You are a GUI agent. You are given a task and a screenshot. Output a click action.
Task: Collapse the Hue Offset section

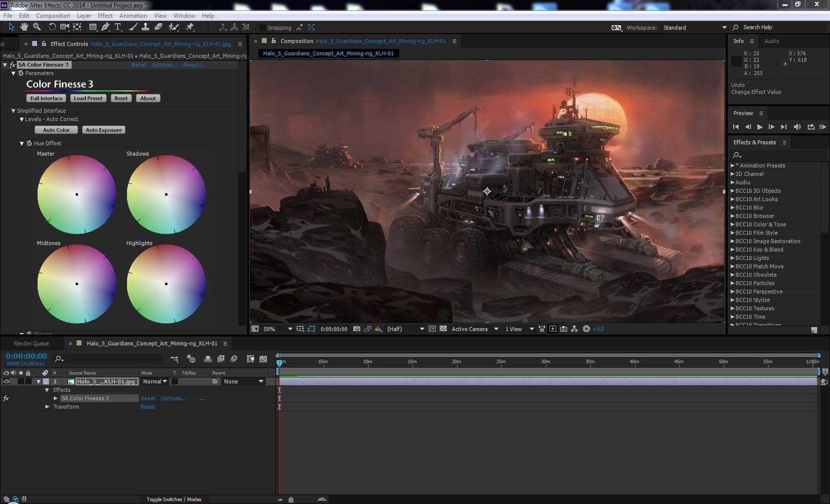point(22,144)
